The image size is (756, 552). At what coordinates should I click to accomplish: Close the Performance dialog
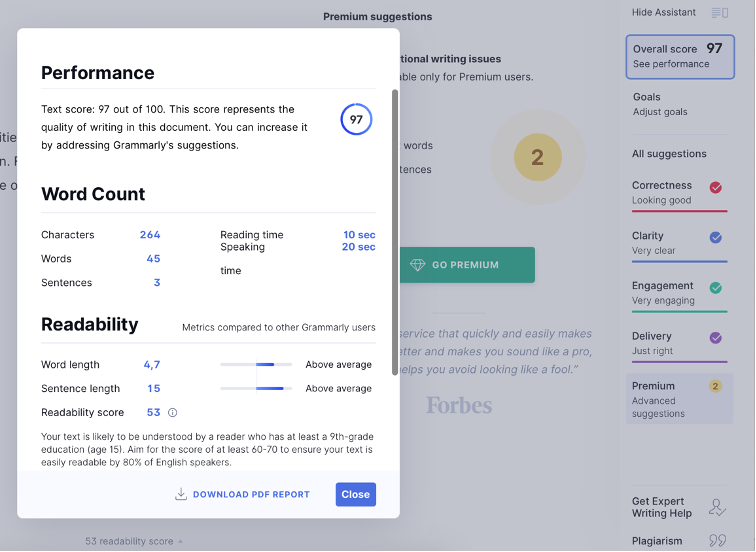(356, 494)
